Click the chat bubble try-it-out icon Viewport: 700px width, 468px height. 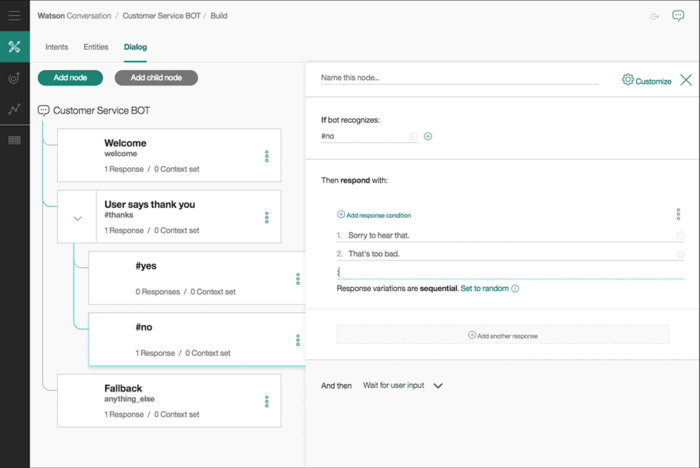(679, 16)
